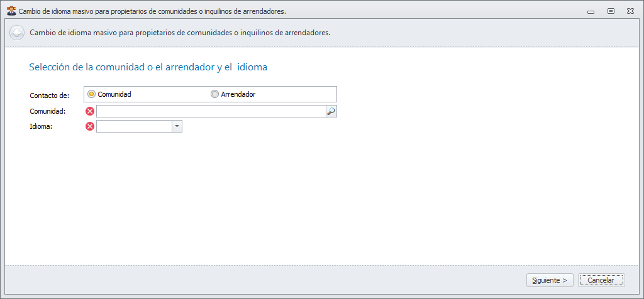Click the 'Contacto de:' label
The height and width of the screenshot is (299, 644).
click(49, 95)
